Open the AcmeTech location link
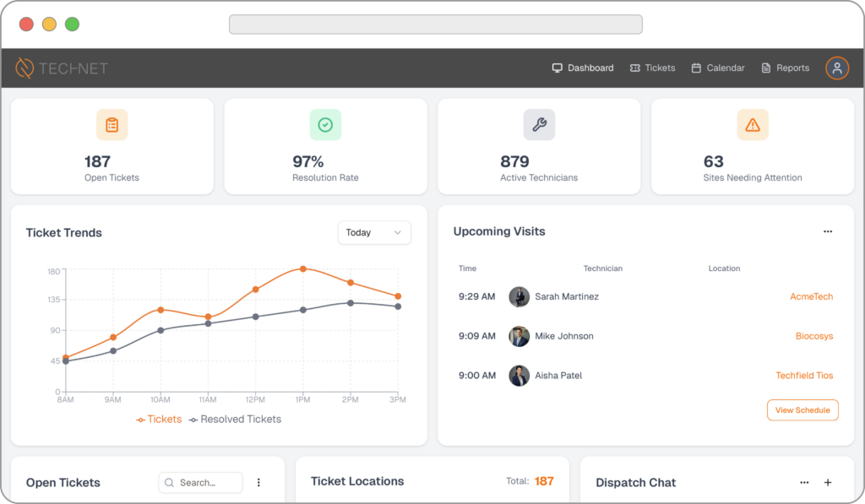The width and height of the screenshot is (865, 504). click(811, 297)
